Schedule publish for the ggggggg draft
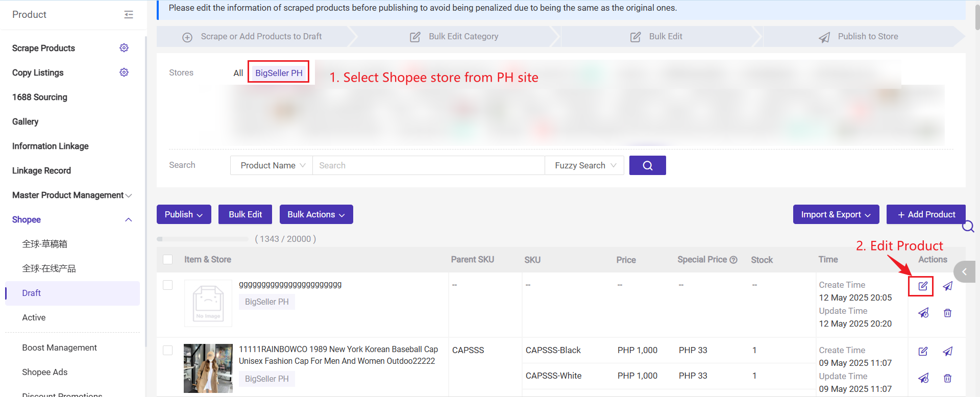The height and width of the screenshot is (397, 980). [x=923, y=313]
